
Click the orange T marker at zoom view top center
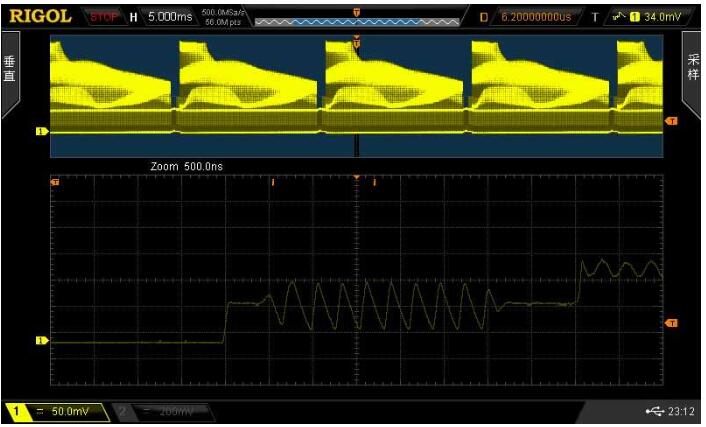tap(356, 178)
